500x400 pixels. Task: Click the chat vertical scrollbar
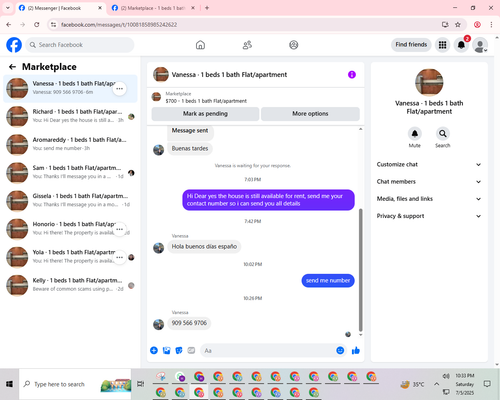(x=361, y=270)
